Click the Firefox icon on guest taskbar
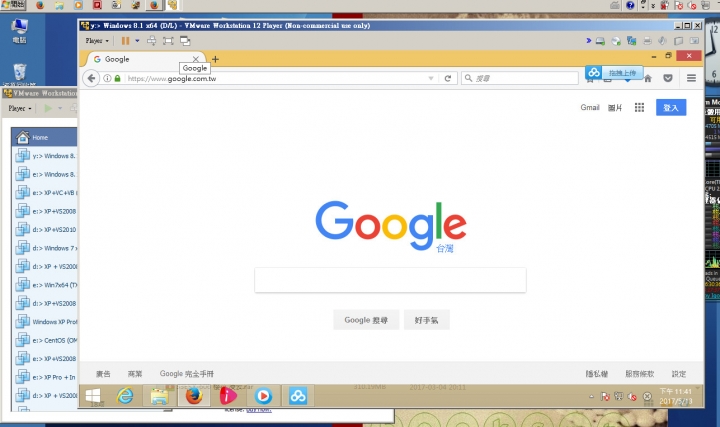720x427 pixels. pos(194,396)
